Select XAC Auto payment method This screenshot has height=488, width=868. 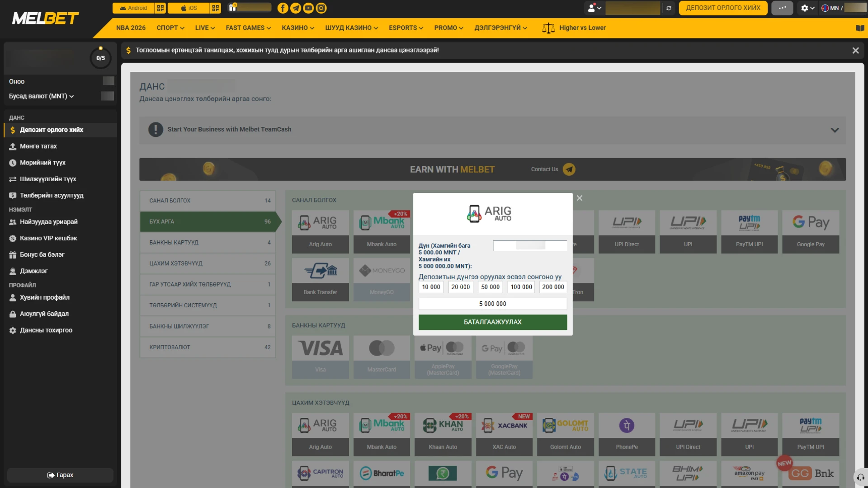pos(504,435)
